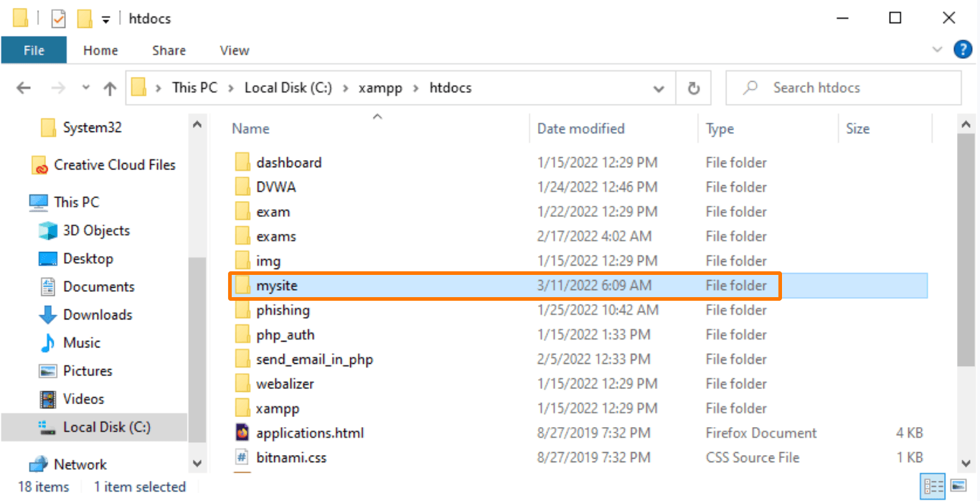This screenshot has width=980, height=501.
Task: Click htdocs in the address path
Action: point(451,88)
